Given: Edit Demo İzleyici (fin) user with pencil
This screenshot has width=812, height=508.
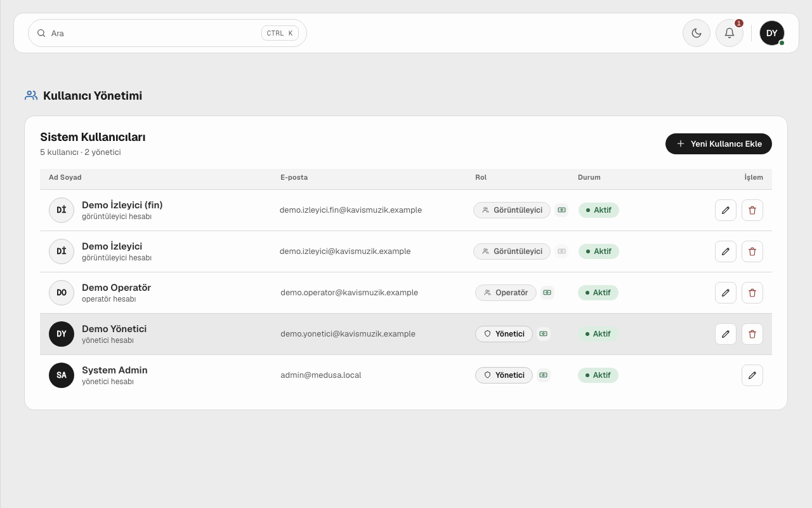Looking at the screenshot, I should (x=726, y=210).
